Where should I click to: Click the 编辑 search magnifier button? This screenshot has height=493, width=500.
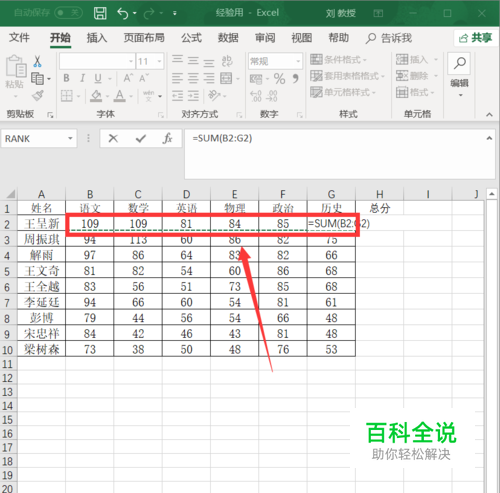[460, 63]
